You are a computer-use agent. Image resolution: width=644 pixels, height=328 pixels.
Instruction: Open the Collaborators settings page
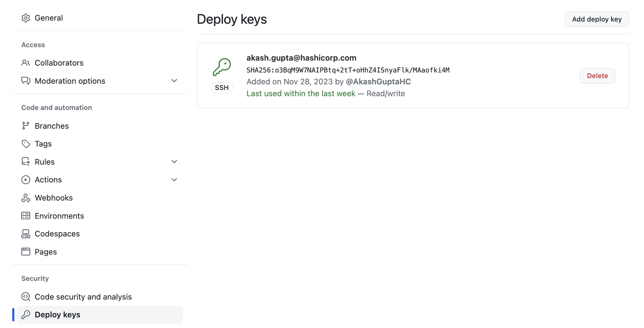coord(59,63)
